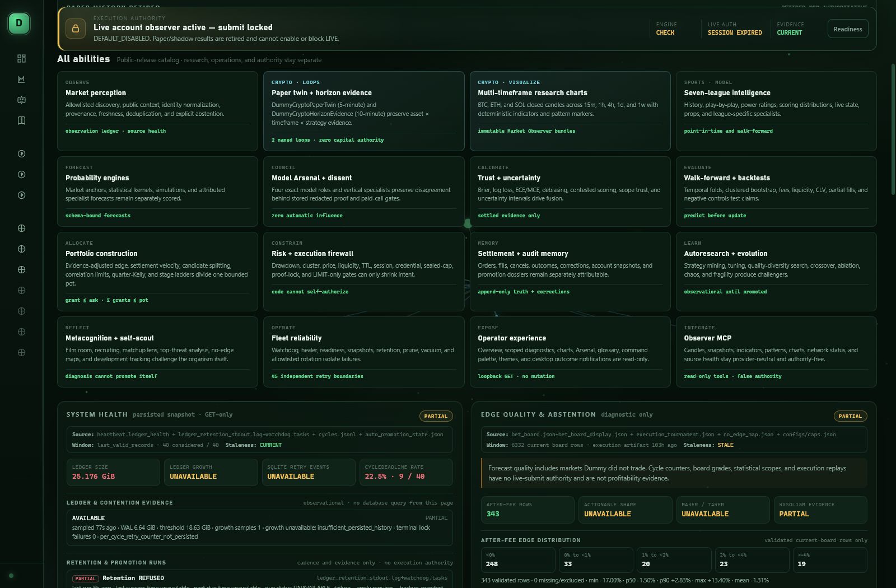This screenshot has height=588, width=896.
Task: Click '45 independent retry boundaries' tag
Action: pos(318,376)
